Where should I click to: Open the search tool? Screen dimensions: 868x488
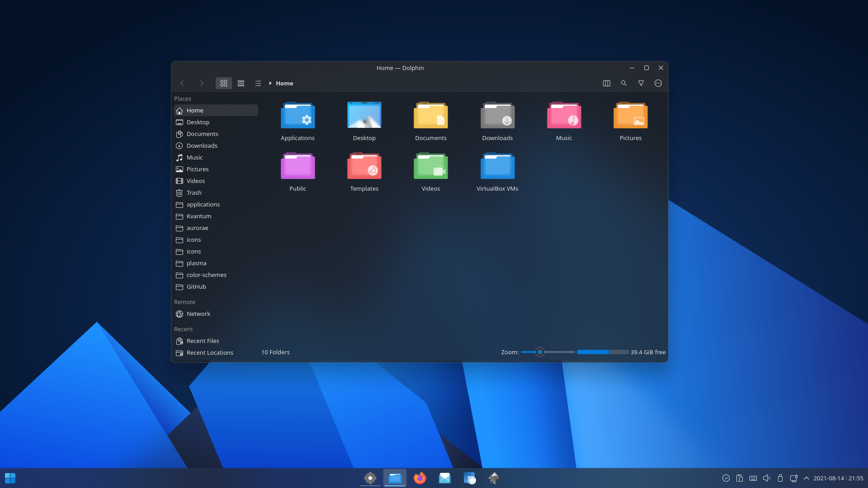(624, 83)
